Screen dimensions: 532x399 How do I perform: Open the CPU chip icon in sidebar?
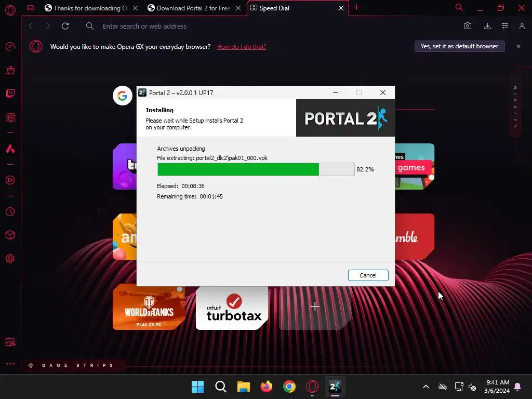(x=10, y=117)
